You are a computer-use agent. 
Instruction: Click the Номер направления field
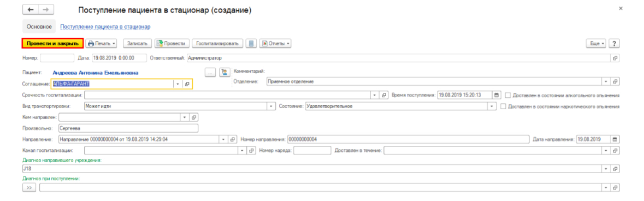pyautogui.click(x=407, y=139)
